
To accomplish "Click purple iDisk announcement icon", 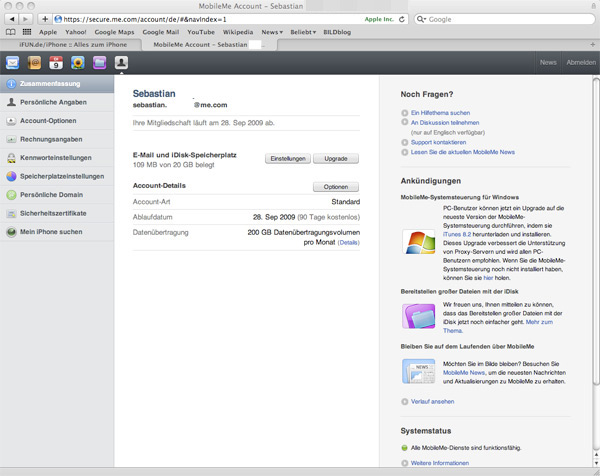I will coord(419,316).
